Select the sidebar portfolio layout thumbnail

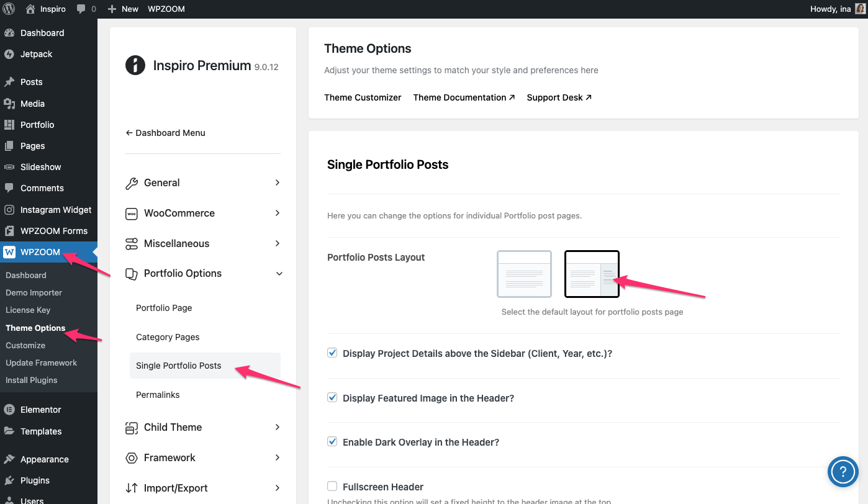point(591,274)
